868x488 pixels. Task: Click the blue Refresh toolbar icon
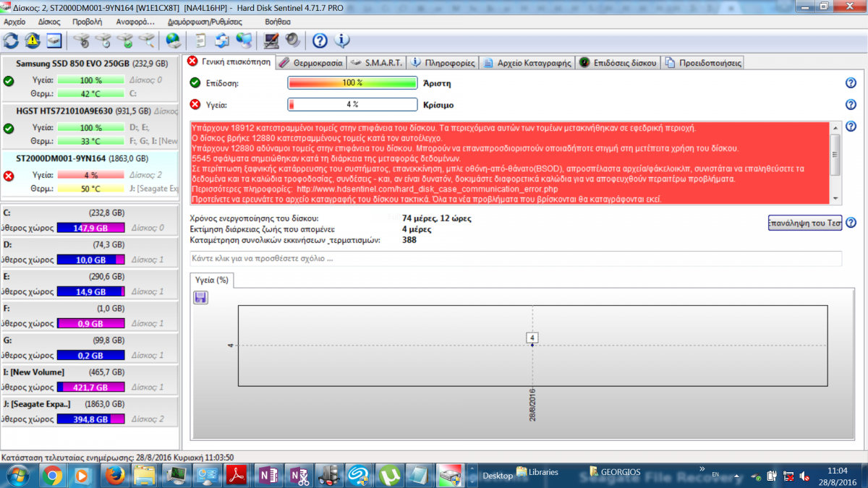click(11, 40)
